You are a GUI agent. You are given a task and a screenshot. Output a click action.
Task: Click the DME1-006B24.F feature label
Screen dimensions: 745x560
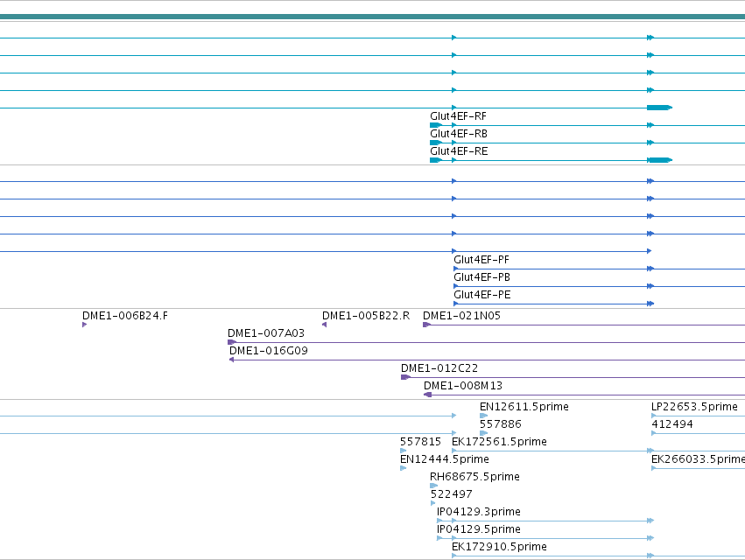[x=125, y=316]
